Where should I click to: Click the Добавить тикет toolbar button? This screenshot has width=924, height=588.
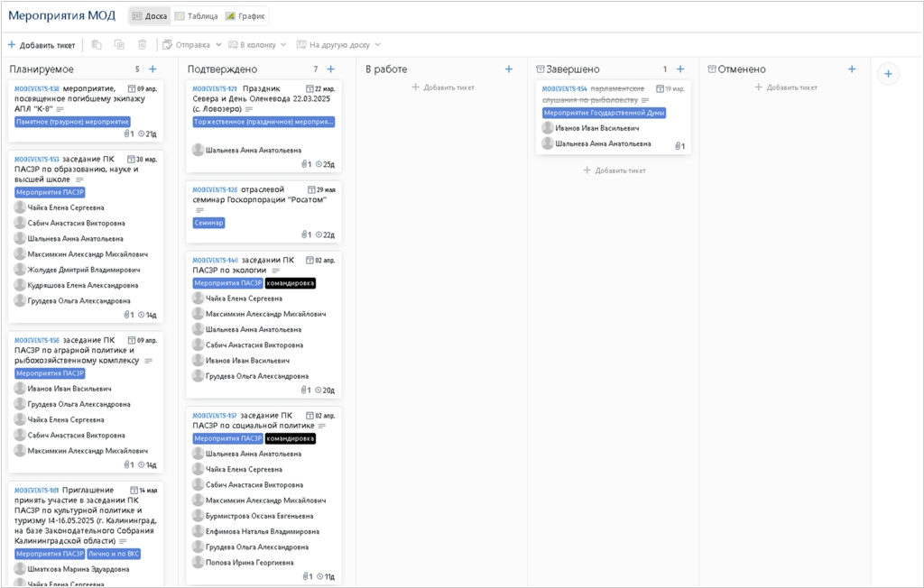42,44
